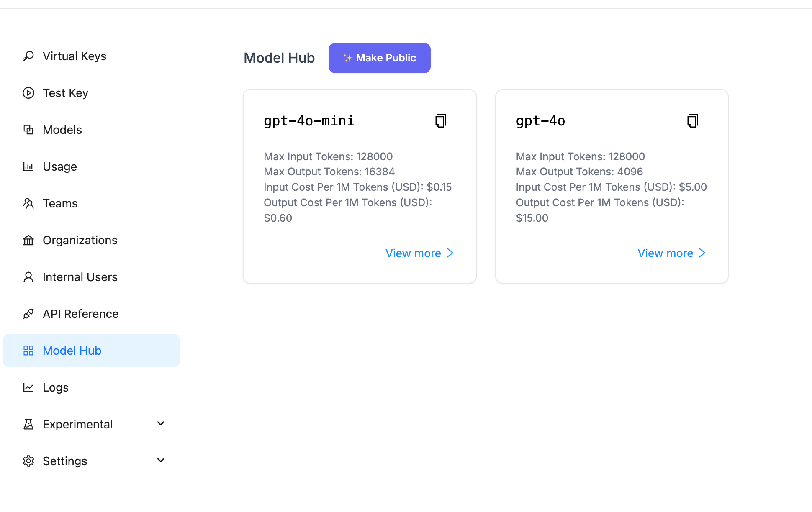Click the Virtual Keys key icon

click(28, 56)
